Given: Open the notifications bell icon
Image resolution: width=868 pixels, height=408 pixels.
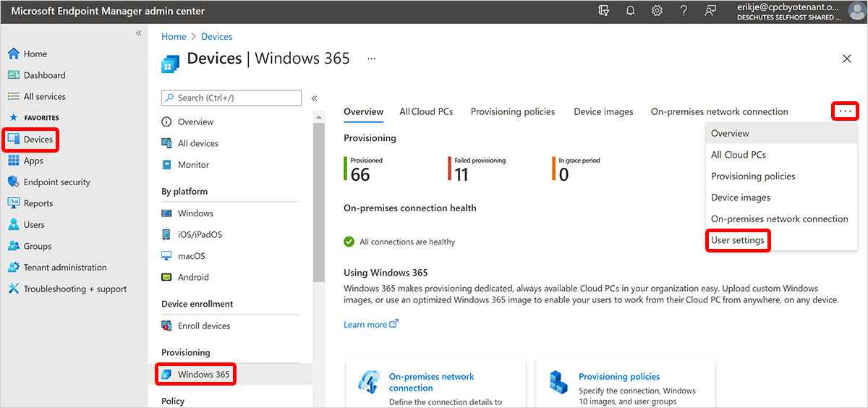Looking at the screenshot, I should point(631,11).
